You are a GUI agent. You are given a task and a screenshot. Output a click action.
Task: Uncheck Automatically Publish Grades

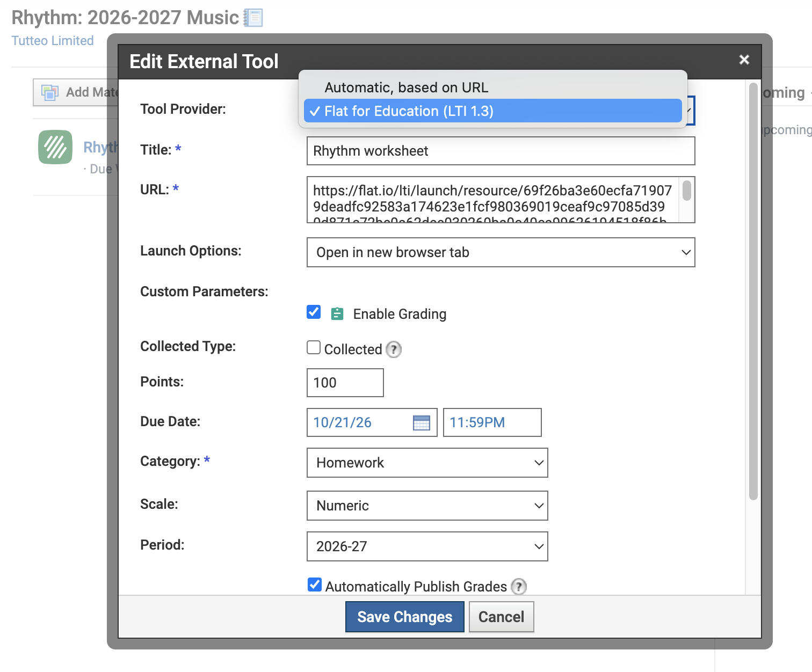315,585
